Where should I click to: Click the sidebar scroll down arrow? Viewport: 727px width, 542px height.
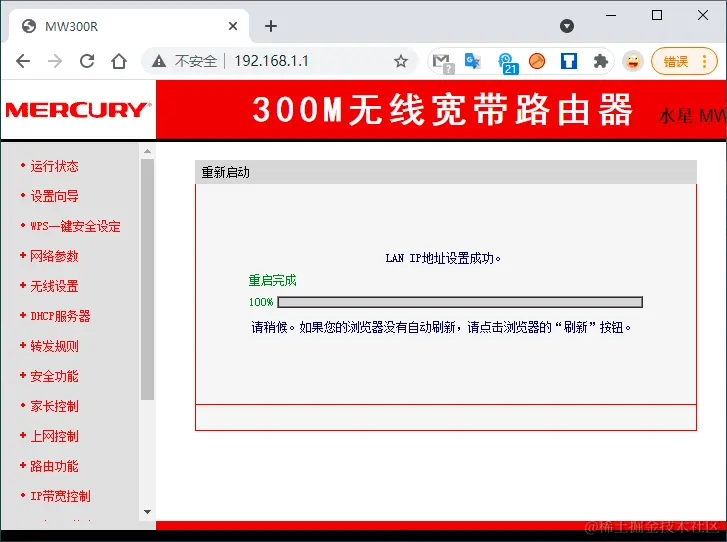[147, 512]
